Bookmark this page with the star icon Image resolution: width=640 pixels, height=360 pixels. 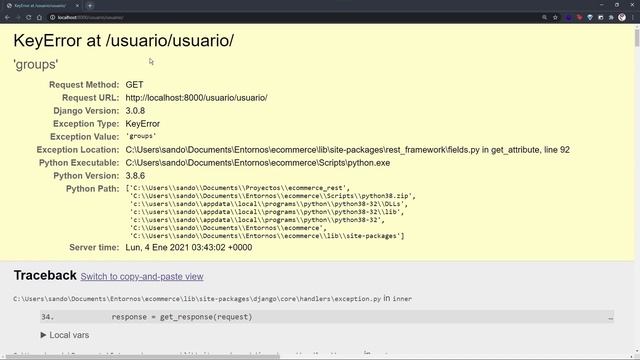(x=555, y=18)
